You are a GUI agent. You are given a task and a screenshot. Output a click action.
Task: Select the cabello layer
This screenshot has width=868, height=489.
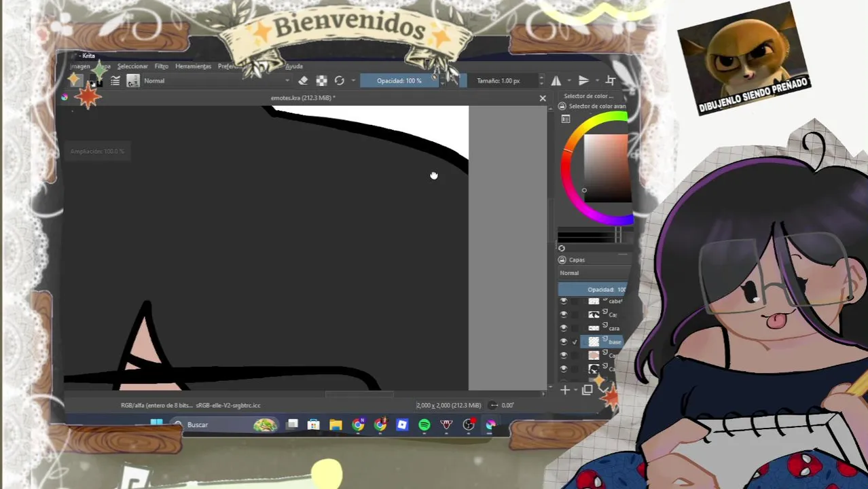(x=615, y=301)
